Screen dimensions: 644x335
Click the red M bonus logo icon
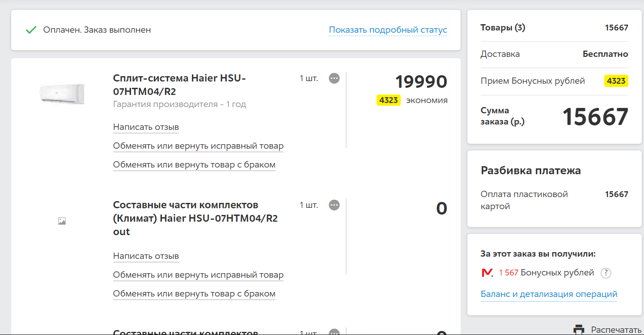click(487, 272)
